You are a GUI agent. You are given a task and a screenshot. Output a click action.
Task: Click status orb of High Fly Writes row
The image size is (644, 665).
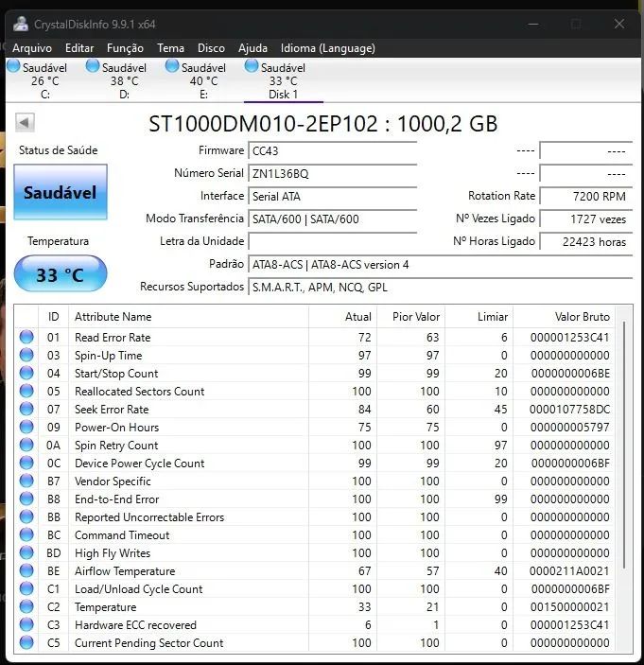click(x=26, y=552)
